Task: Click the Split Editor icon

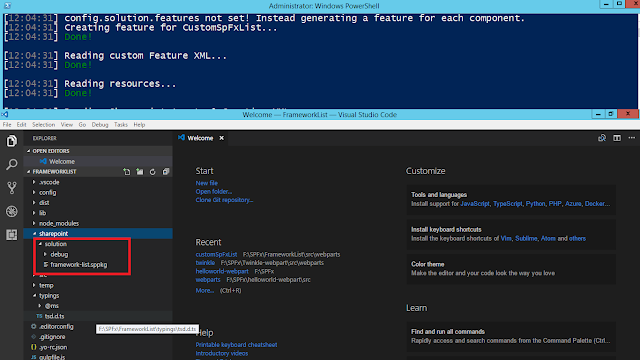Action: (617, 138)
